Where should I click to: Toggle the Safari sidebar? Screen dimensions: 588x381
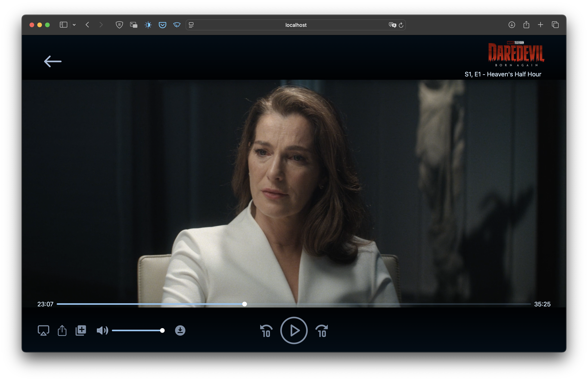(63, 25)
